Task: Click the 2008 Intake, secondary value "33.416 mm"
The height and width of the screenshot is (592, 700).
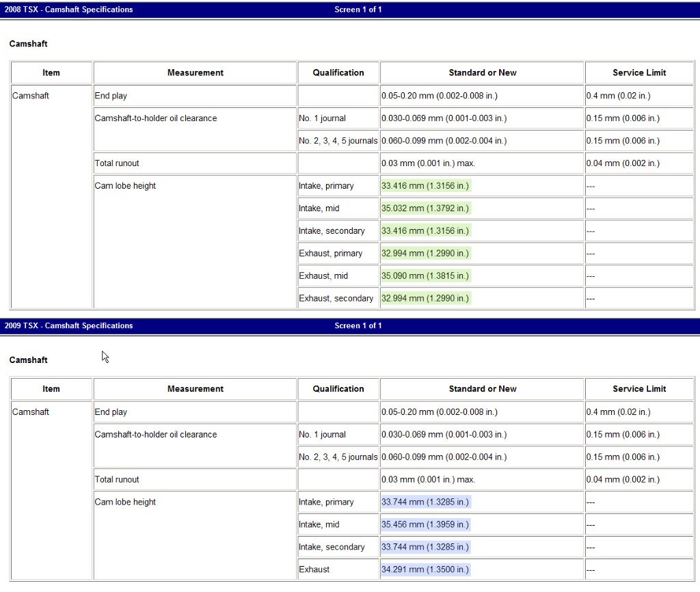Action: pyautogui.click(x=425, y=231)
